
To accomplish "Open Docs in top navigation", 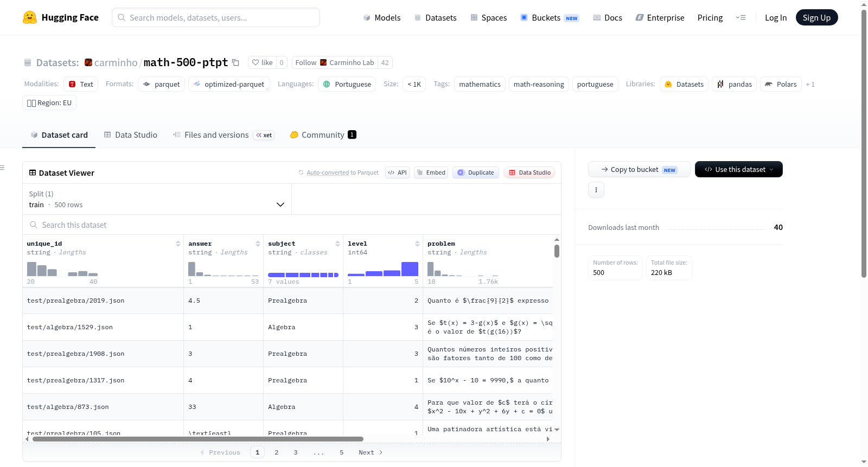I will 608,17.
